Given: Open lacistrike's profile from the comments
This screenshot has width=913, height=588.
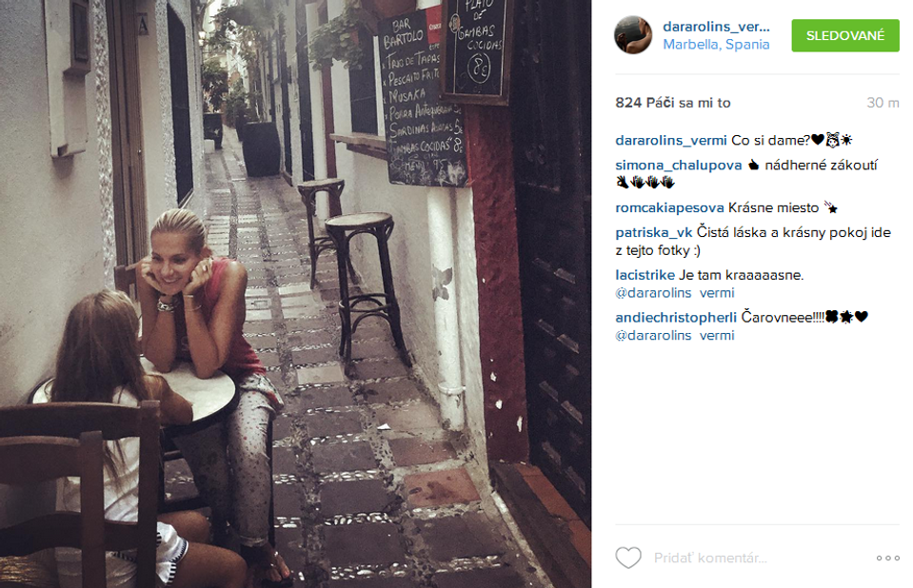Looking at the screenshot, I should tap(645, 275).
